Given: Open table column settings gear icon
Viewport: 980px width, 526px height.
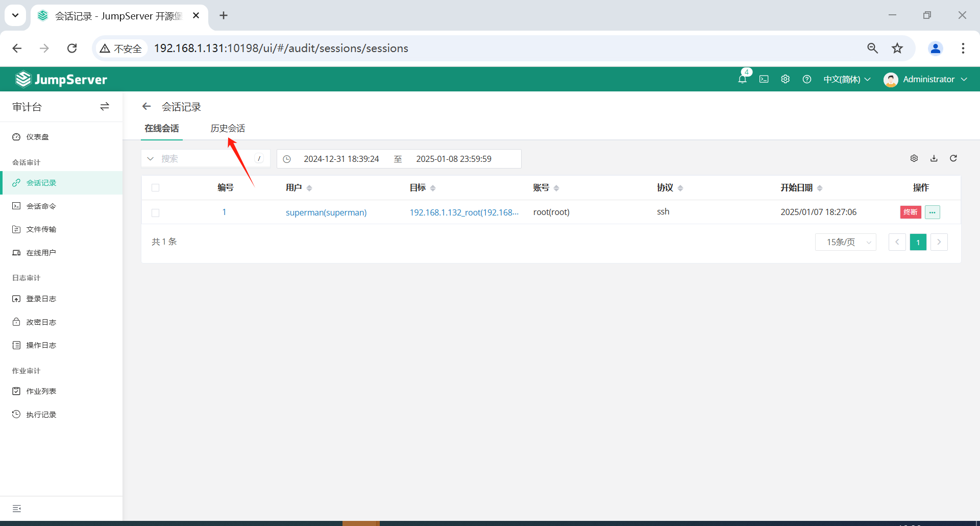Looking at the screenshot, I should coord(914,158).
